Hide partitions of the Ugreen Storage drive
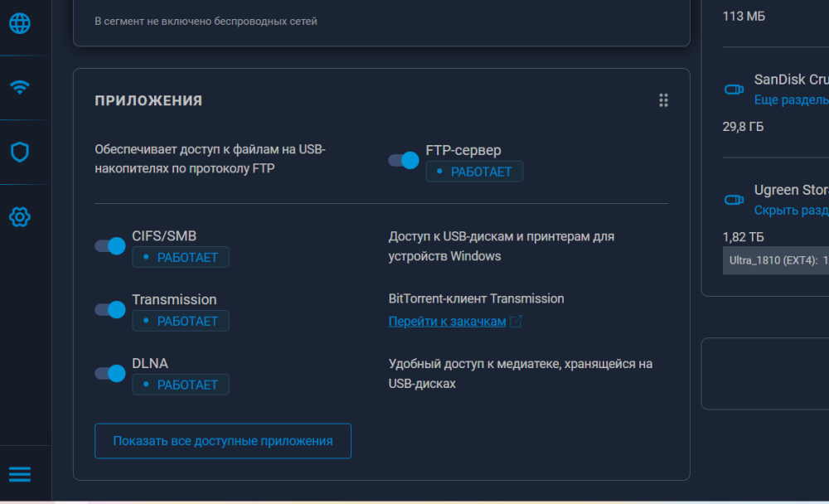829x504 pixels. click(x=792, y=211)
